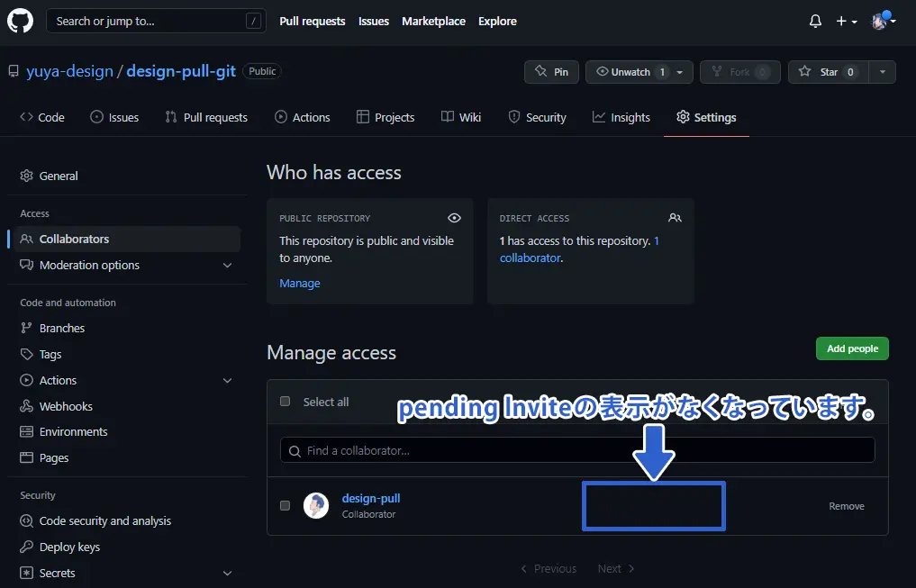The height and width of the screenshot is (588, 916).
Task: Expand the Secrets sidebar section
Action: (x=227, y=574)
